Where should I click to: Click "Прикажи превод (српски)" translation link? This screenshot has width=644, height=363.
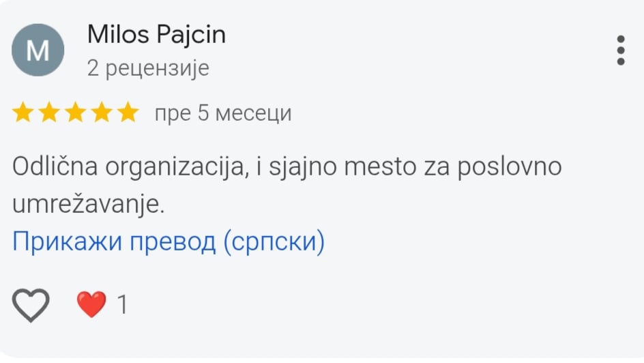pyautogui.click(x=168, y=242)
